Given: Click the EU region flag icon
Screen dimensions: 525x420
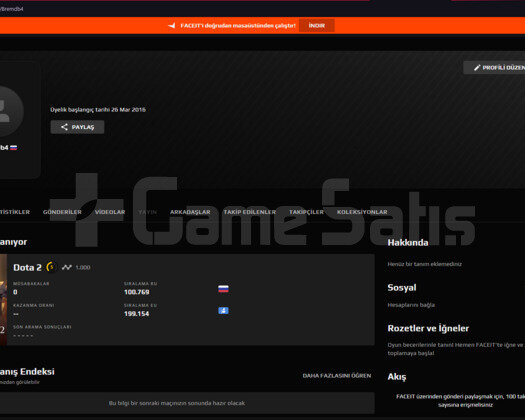Looking at the screenshot, I should click(223, 310).
